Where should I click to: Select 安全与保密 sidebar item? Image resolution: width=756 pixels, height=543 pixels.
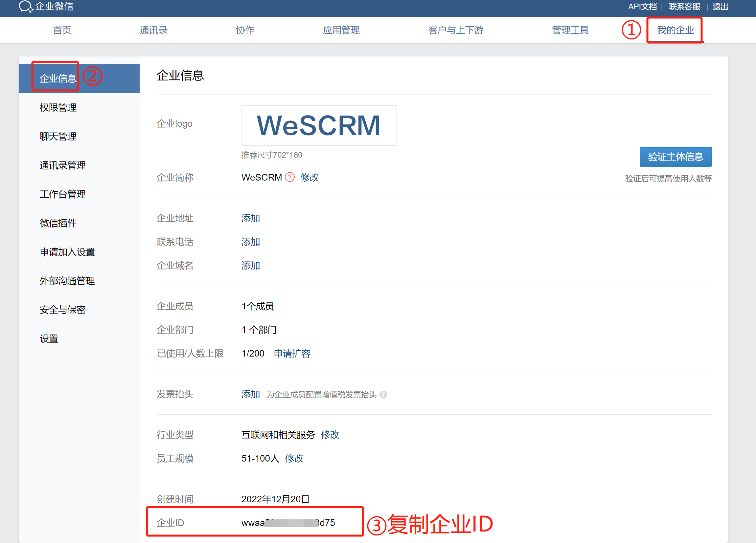pyautogui.click(x=63, y=310)
